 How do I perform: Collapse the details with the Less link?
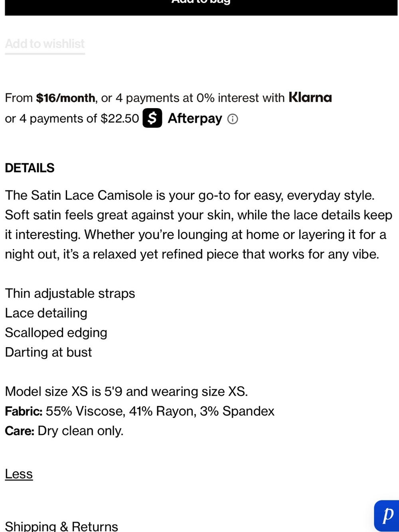(19, 474)
